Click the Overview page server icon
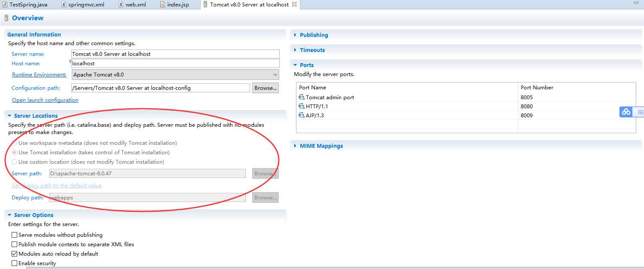The image size is (644, 269). (x=6, y=18)
